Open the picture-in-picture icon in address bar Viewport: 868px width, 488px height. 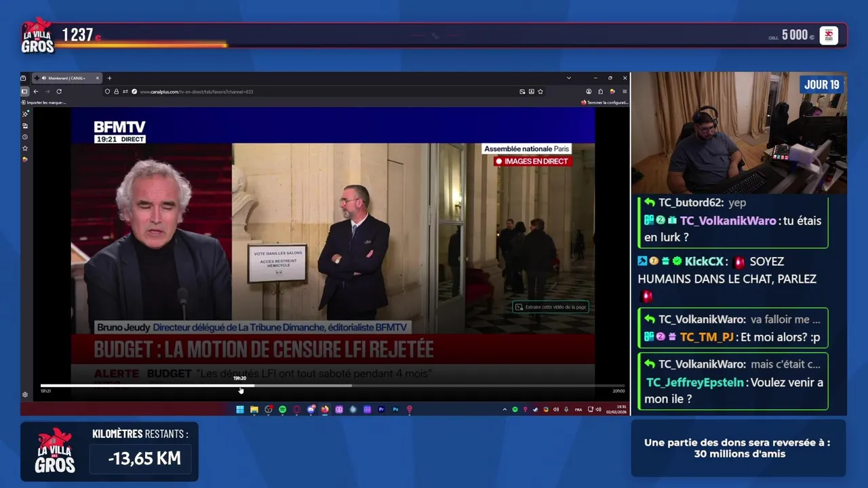(522, 91)
